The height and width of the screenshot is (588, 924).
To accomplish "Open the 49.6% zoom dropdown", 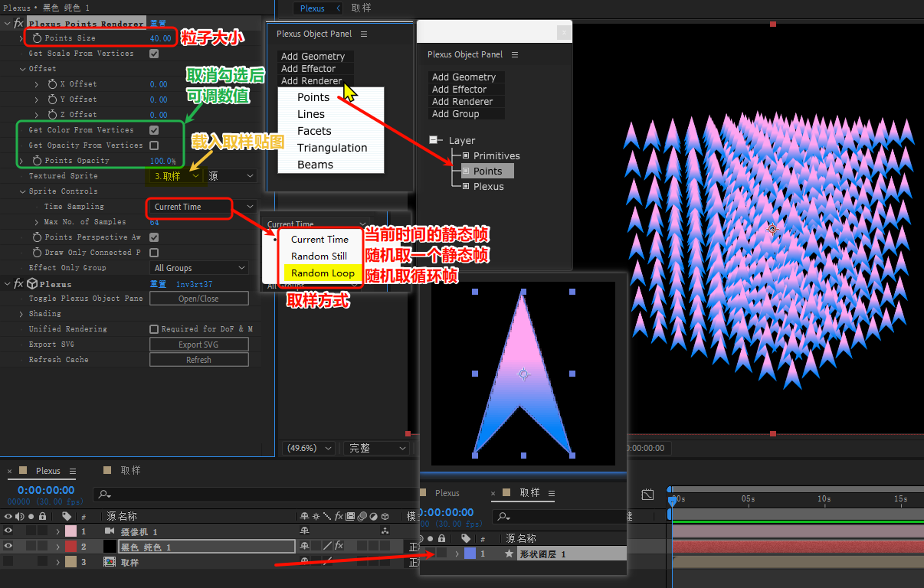I will coord(310,448).
